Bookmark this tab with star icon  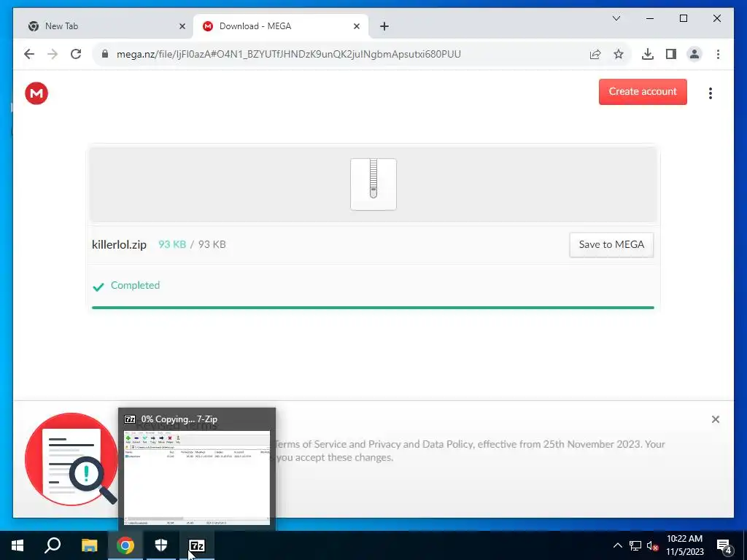[x=619, y=54]
